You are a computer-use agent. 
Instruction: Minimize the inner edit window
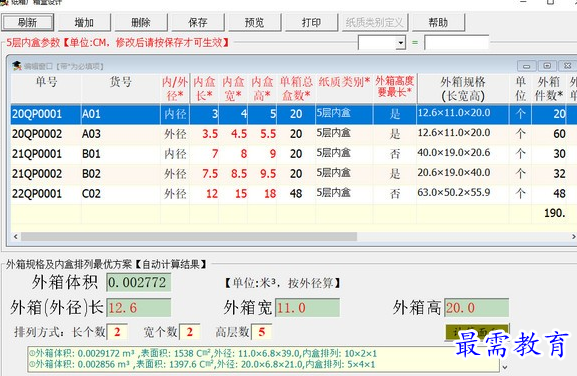(x=526, y=66)
